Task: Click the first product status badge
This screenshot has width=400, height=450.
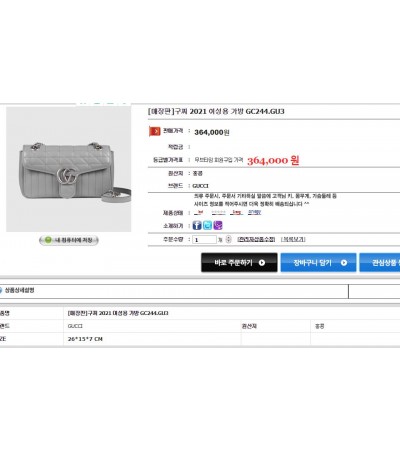Action: [199, 213]
